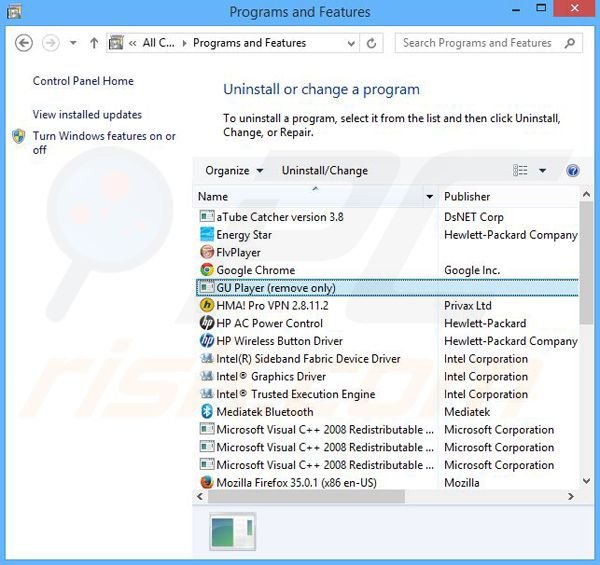The width and height of the screenshot is (600, 565).
Task: Click the window system menu icon
Action: click(x=14, y=11)
